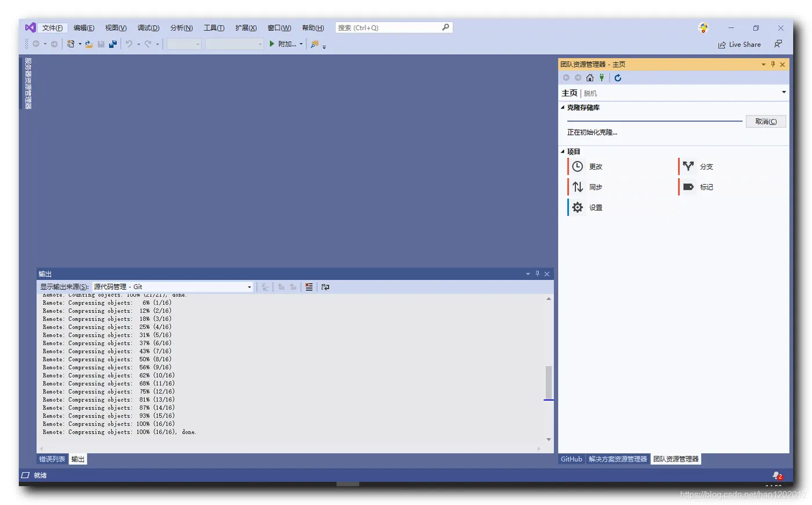Click the find message in code icon
The width and height of the screenshot is (812, 505).
point(265,287)
